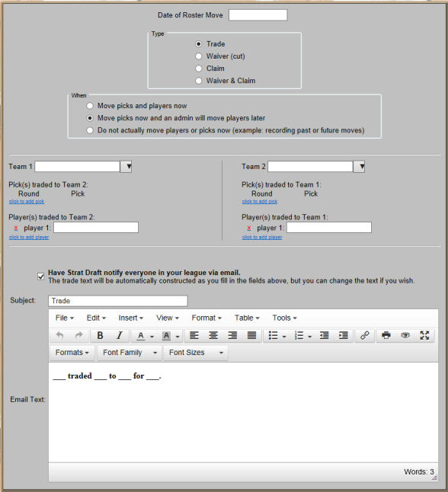Screen dimensions: 448x492
Task: Insert a numbered list
Action: click(x=299, y=335)
